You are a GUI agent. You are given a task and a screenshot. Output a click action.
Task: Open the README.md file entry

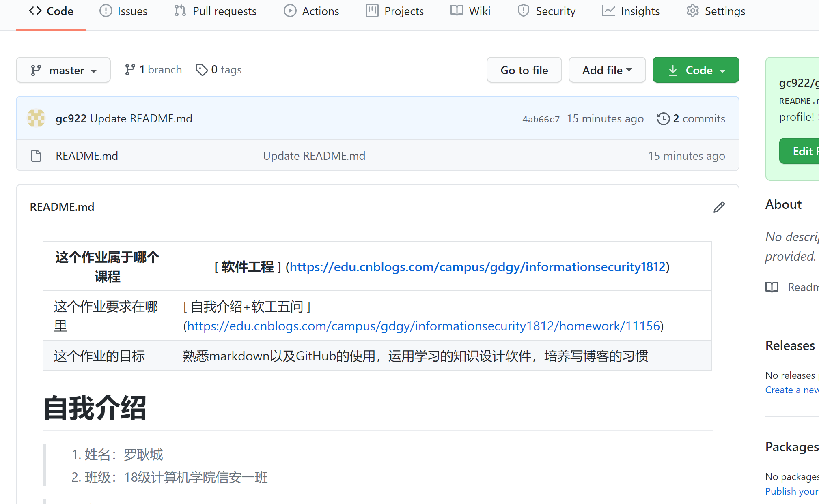point(87,156)
